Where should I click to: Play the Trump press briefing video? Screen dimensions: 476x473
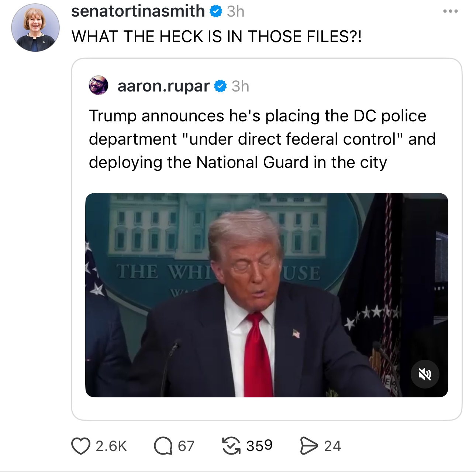pos(266,295)
